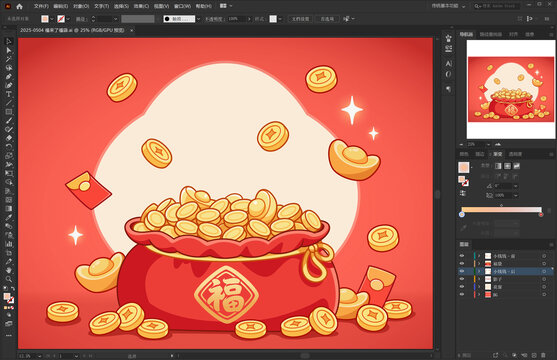Screen dimensions: 557x360
Task: Click the Home icon in the top bar
Action: (x=20, y=6)
